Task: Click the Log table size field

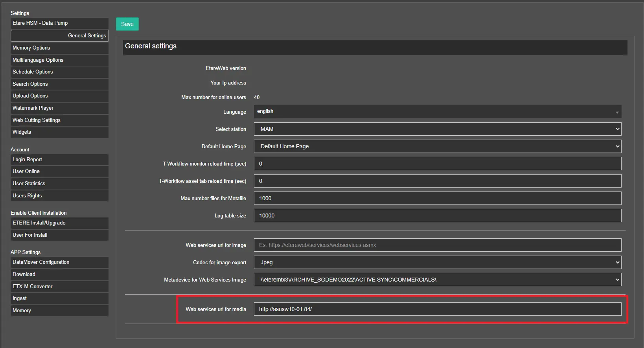Action: tap(437, 215)
